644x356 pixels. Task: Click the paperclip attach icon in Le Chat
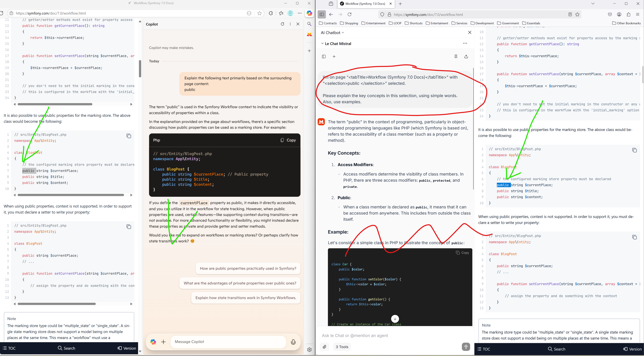[x=324, y=347]
